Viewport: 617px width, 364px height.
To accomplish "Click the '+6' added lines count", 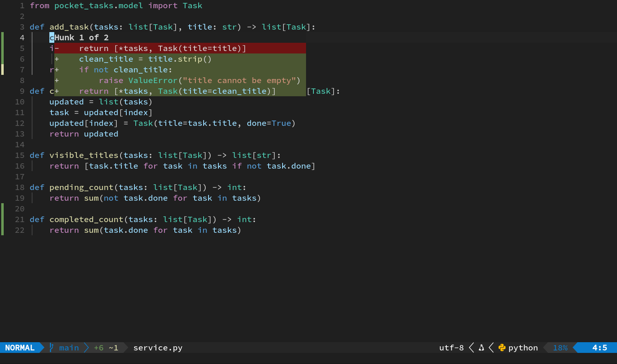I will [99, 348].
